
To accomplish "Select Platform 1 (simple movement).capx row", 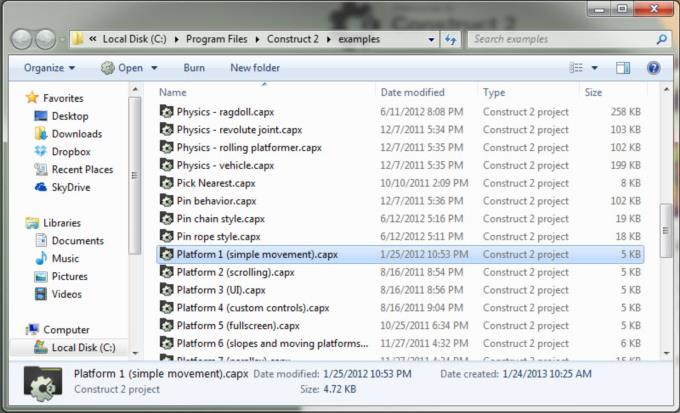I will click(400, 254).
